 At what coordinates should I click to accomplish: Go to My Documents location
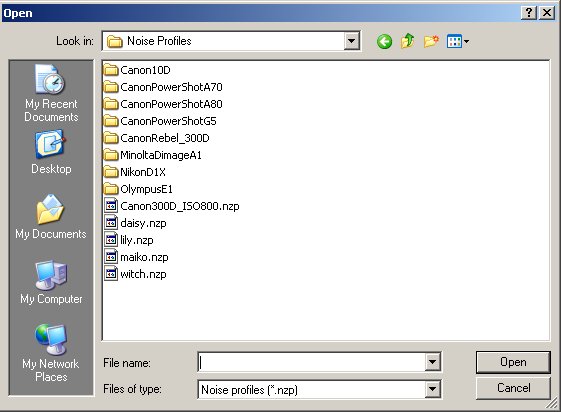click(51, 217)
